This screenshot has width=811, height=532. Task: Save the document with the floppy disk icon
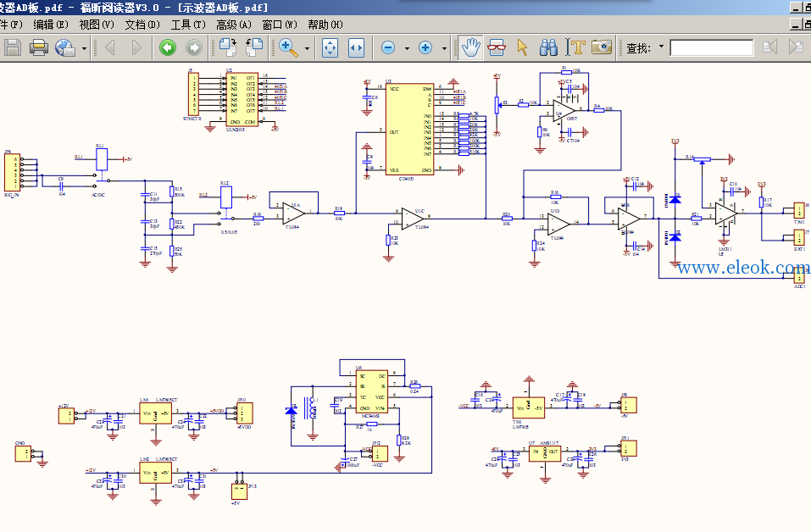tap(13, 47)
